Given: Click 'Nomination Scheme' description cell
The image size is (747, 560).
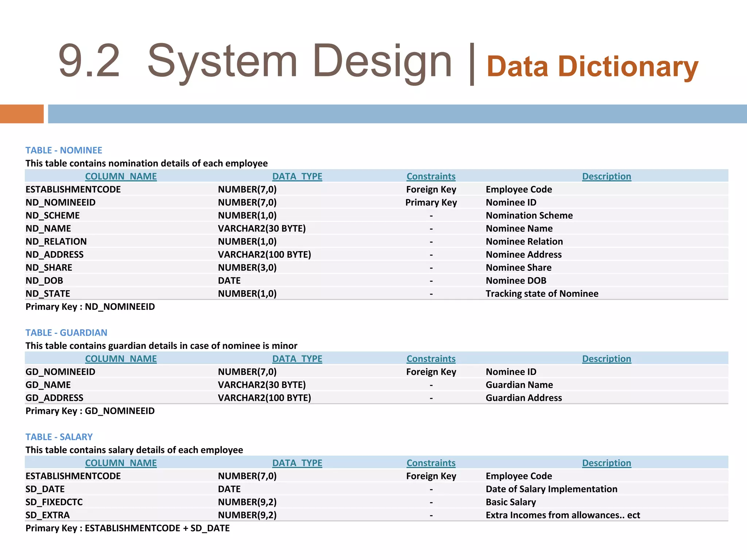Looking at the screenshot, I should coord(529,216).
